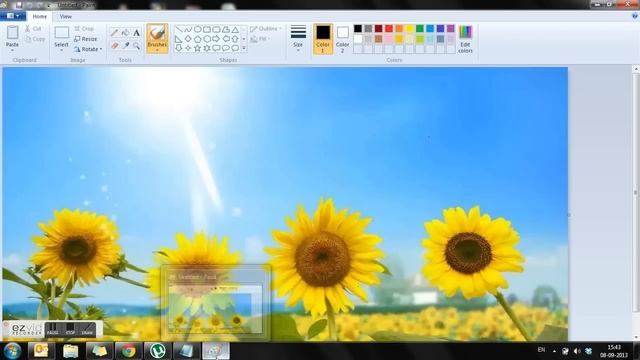The height and width of the screenshot is (360, 640).
Task: Click the Brushes tool icon
Action: (157, 33)
